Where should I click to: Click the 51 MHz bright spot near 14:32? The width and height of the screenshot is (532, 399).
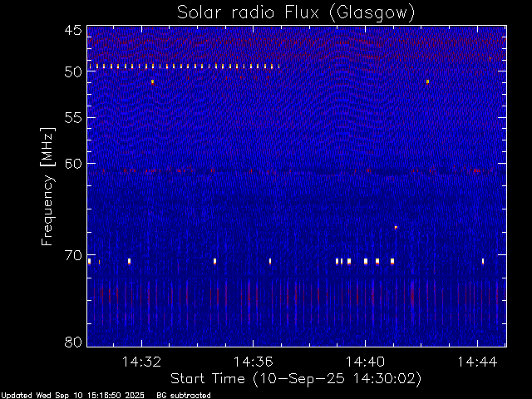153,81
